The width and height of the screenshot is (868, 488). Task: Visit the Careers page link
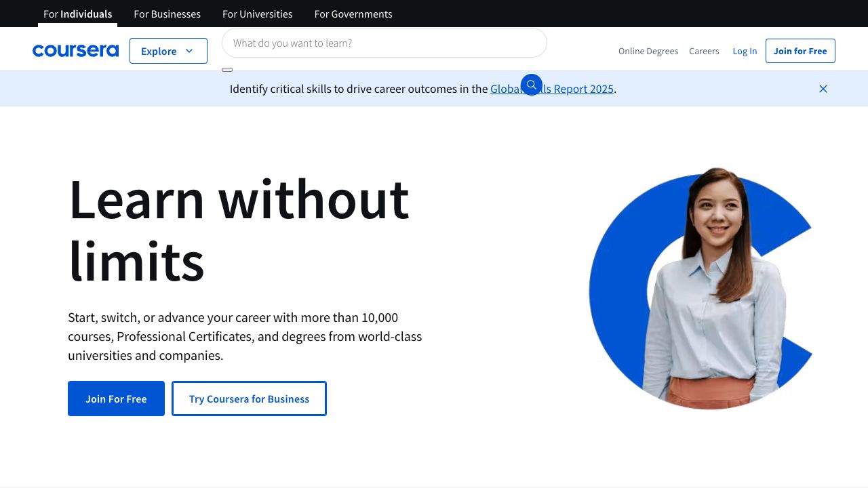click(704, 51)
